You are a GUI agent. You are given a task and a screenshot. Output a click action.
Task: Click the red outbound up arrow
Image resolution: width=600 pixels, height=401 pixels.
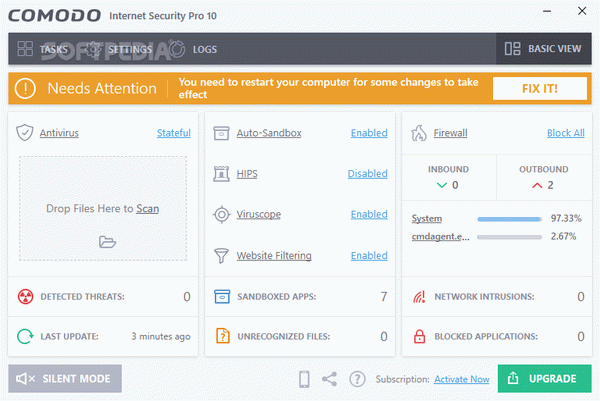pos(537,185)
